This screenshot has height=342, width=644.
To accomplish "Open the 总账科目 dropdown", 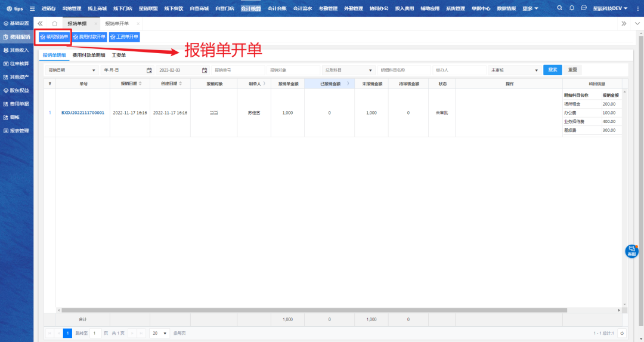I will click(x=349, y=70).
